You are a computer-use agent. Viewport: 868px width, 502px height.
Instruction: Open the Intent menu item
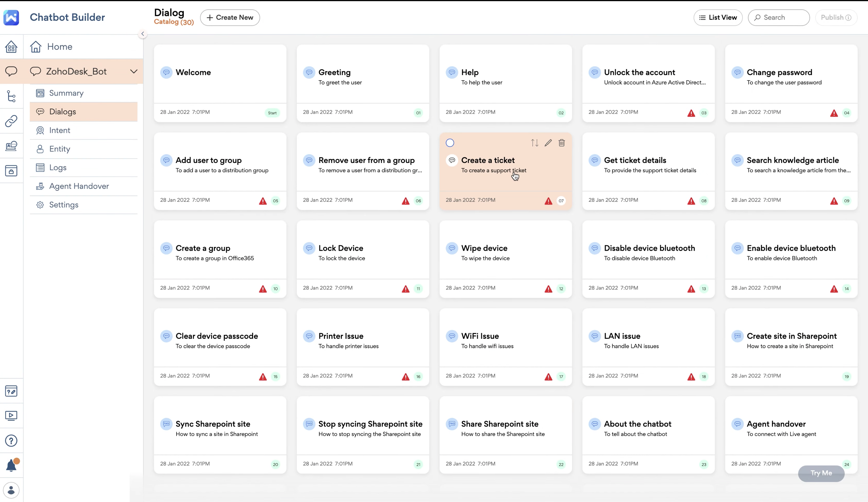pyautogui.click(x=59, y=130)
